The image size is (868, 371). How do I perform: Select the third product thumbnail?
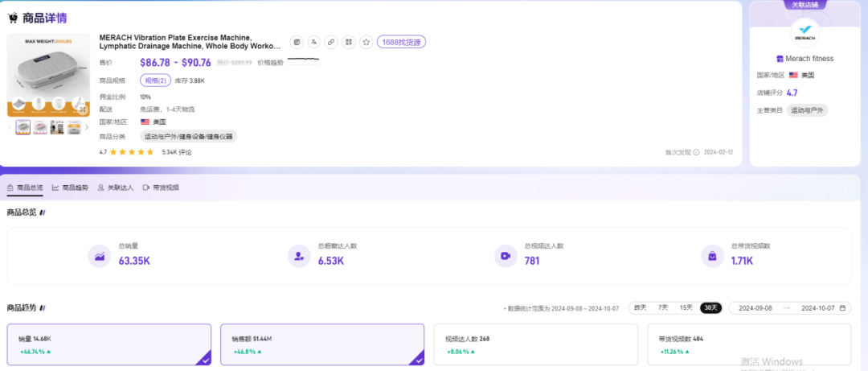pos(57,127)
